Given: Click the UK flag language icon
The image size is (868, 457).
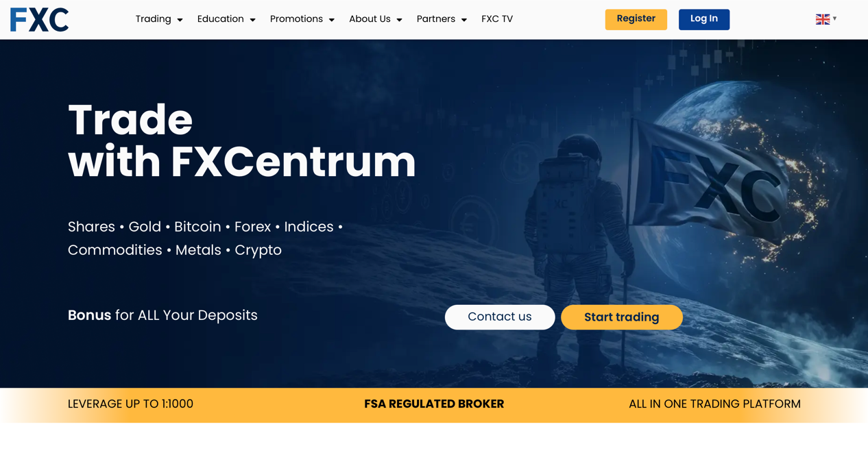Looking at the screenshot, I should pyautogui.click(x=822, y=19).
